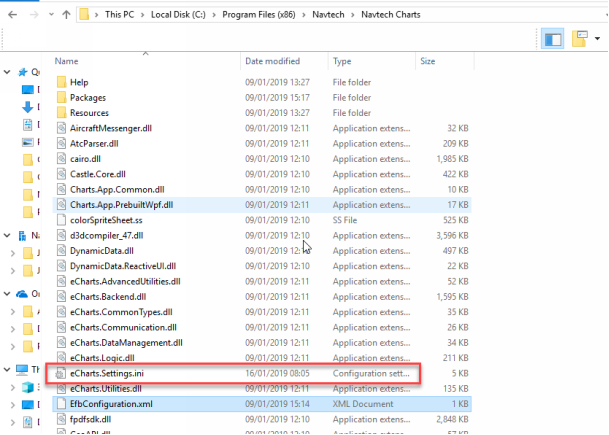609x435 pixels.
Task: Open recent locations dropdown arrow
Action: pyautogui.click(x=51, y=15)
